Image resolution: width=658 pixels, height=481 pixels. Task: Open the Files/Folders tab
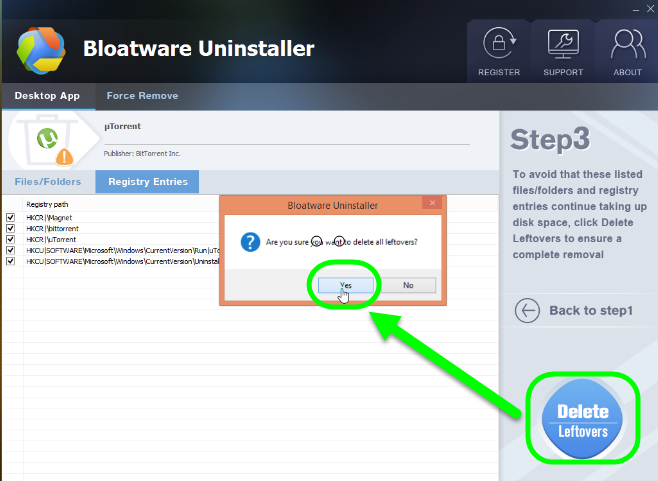(x=48, y=182)
